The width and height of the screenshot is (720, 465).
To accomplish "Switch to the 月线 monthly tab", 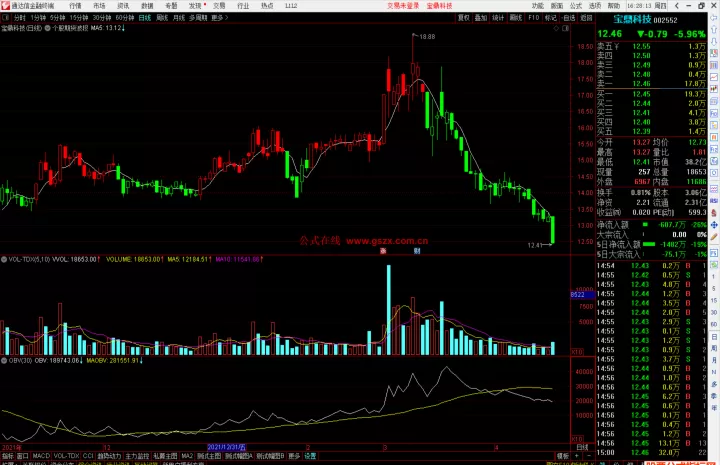I will coord(179,17).
